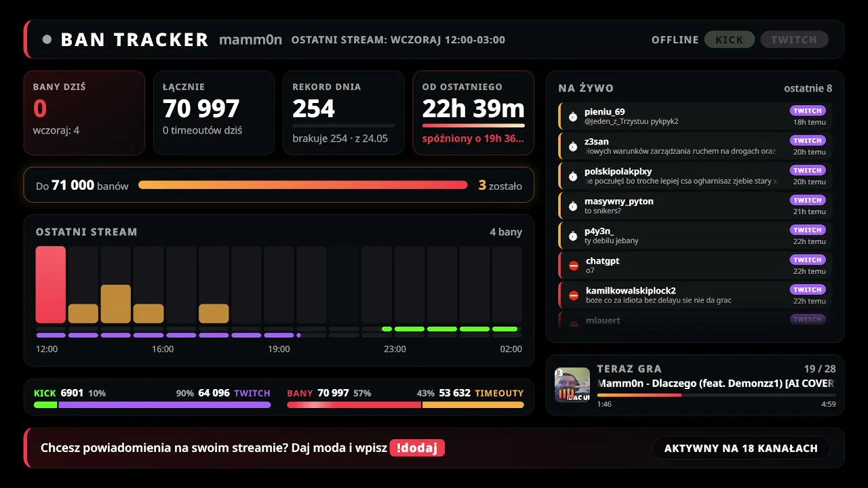Click the '4 bany' label in OSTATNI STREAM
The height and width of the screenshot is (488, 868).
tap(506, 232)
